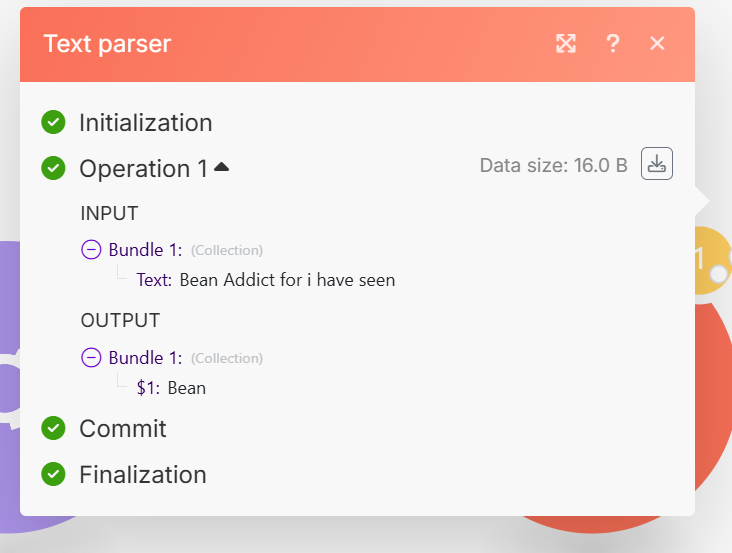Open the help question mark icon
The height and width of the screenshot is (553, 732).
pyautogui.click(x=613, y=43)
